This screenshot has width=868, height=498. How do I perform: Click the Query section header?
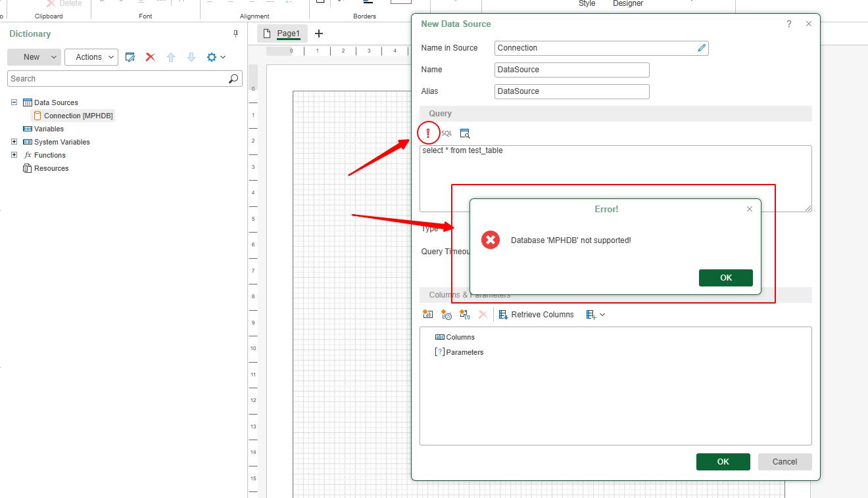[x=615, y=114]
